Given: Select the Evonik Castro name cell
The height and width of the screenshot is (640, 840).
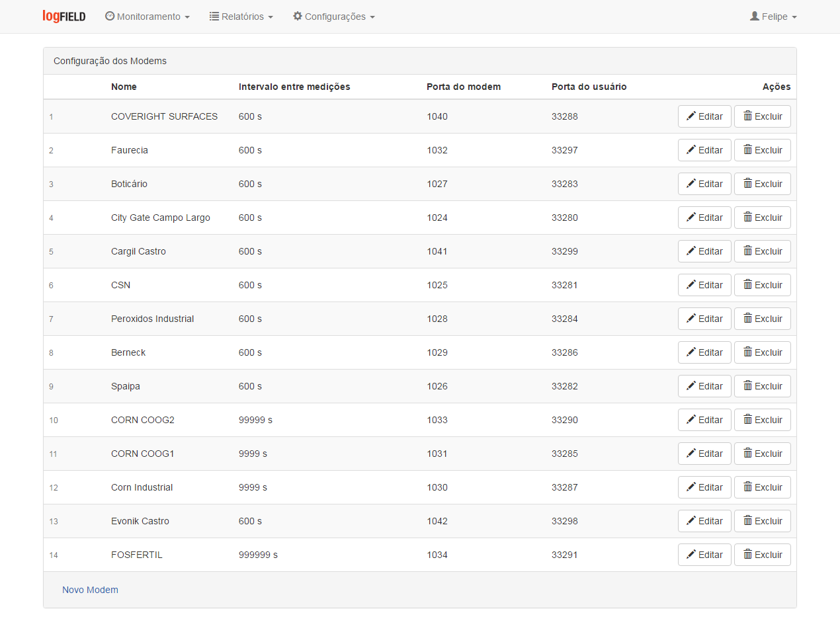Looking at the screenshot, I should 140,521.
